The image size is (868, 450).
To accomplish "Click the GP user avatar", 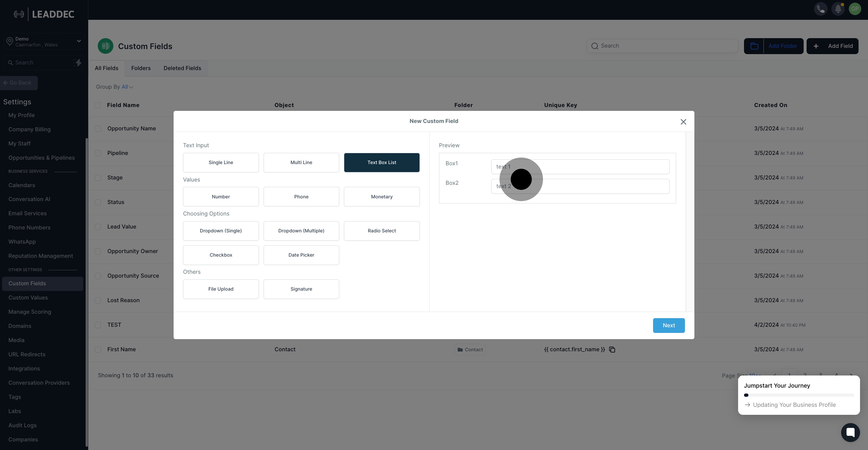I will click(x=855, y=9).
